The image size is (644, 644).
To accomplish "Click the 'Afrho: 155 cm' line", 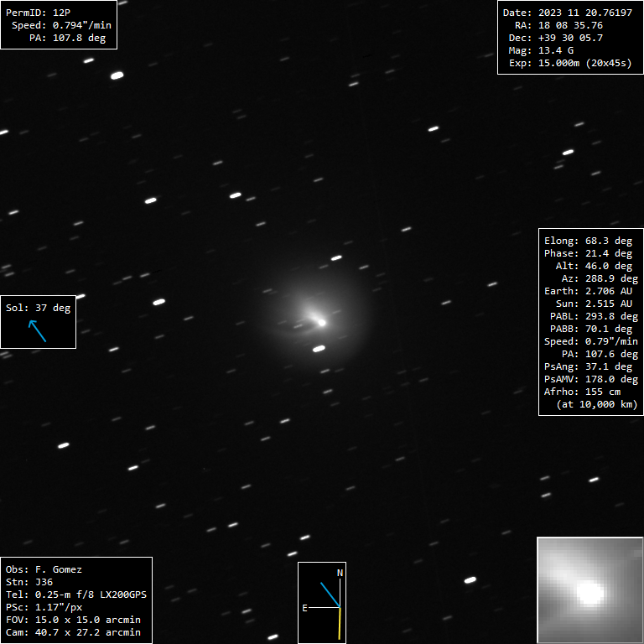I will click(582, 392).
